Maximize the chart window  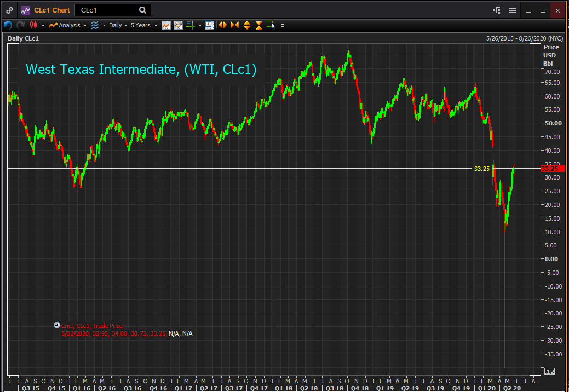tap(543, 10)
